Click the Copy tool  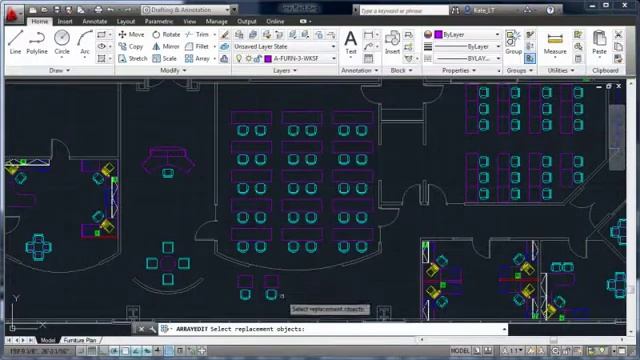[131, 47]
